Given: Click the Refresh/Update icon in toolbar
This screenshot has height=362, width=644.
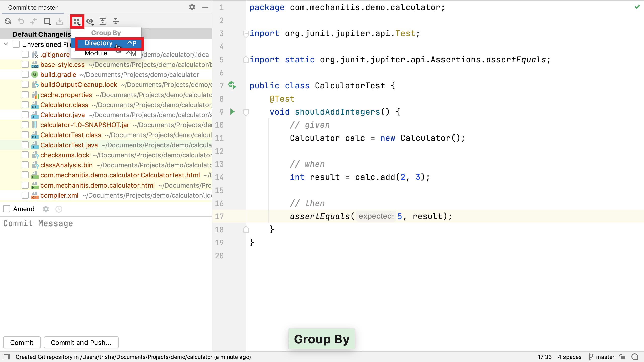Looking at the screenshot, I should pyautogui.click(x=8, y=21).
